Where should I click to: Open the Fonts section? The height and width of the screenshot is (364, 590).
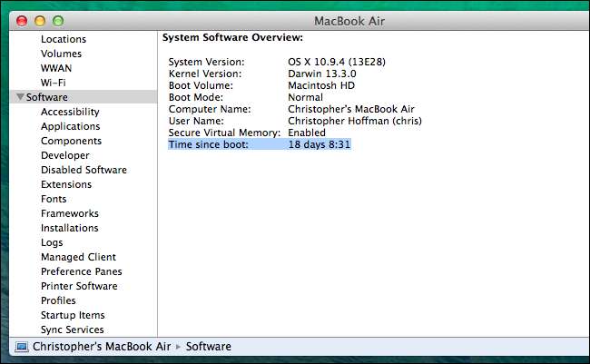[54, 199]
